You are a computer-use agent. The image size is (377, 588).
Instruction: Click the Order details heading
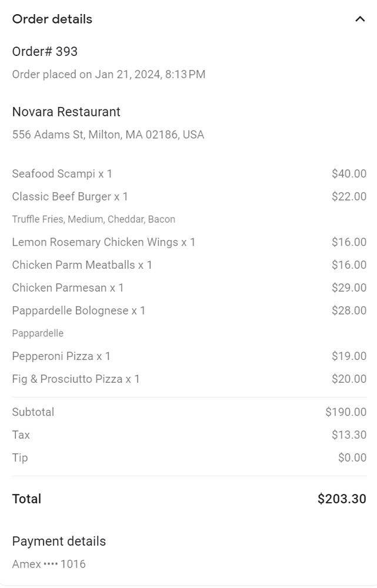coord(52,19)
